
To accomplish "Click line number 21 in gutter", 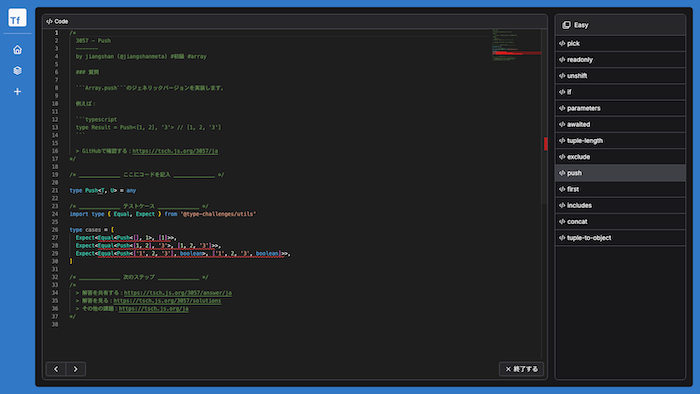I will pyautogui.click(x=55, y=191).
